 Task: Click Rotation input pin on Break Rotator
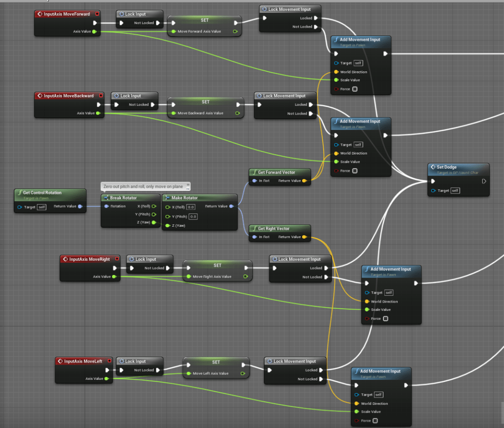[106, 206]
